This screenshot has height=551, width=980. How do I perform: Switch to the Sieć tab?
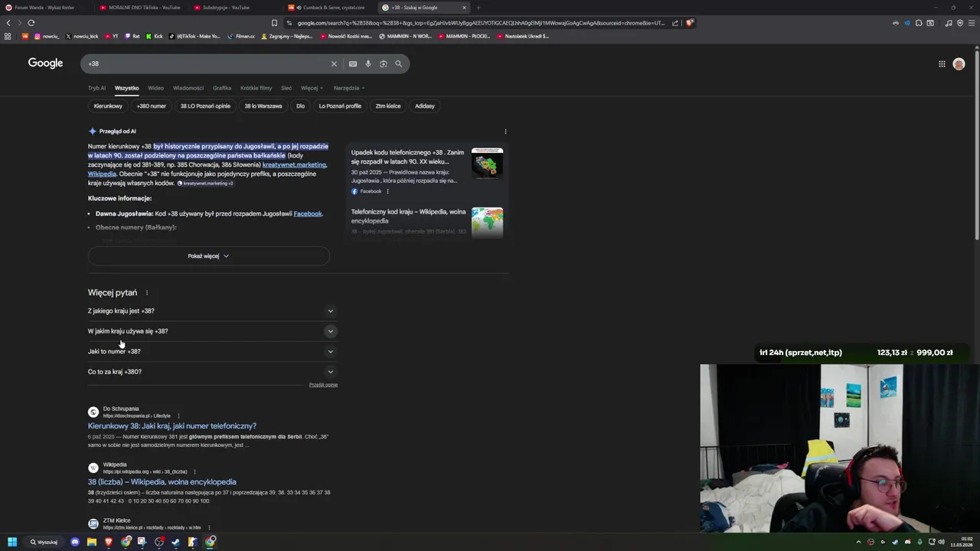[x=286, y=88]
